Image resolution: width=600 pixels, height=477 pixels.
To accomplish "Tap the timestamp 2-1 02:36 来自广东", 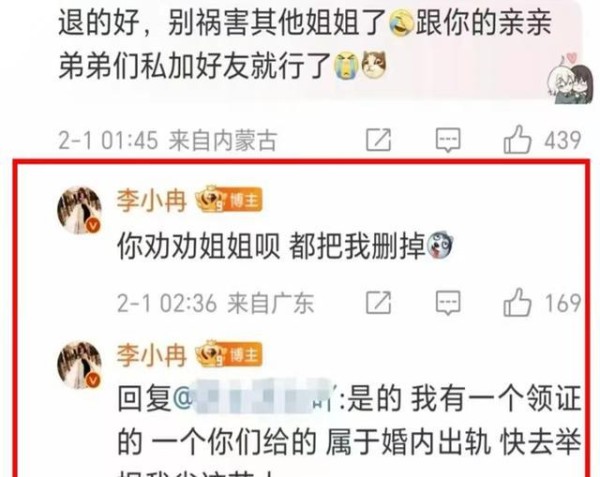I will (x=215, y=303).
